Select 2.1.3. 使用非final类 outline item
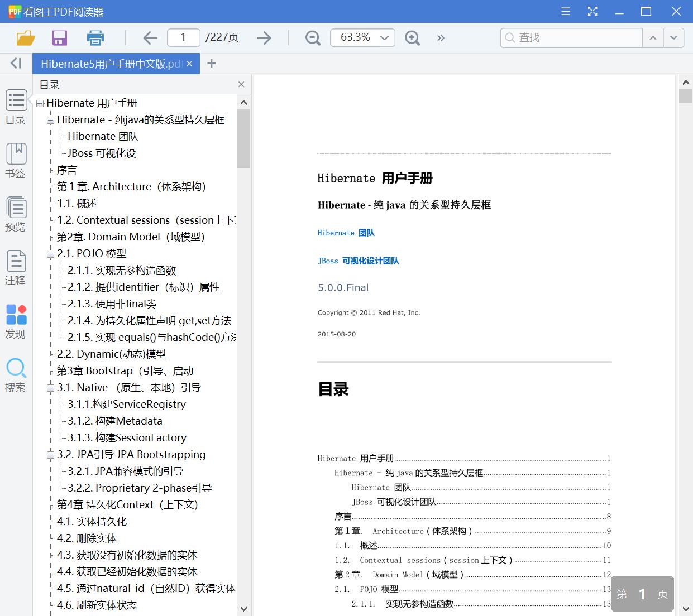The image size is (693, 616). pyautogui.click(x=112, y=304)
